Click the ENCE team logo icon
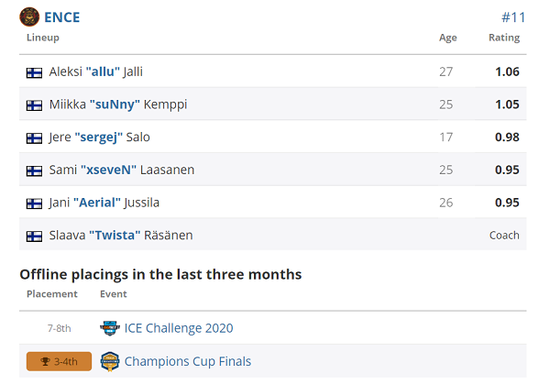550x385 pixels. pyautogui.click(x=29, y=17)
